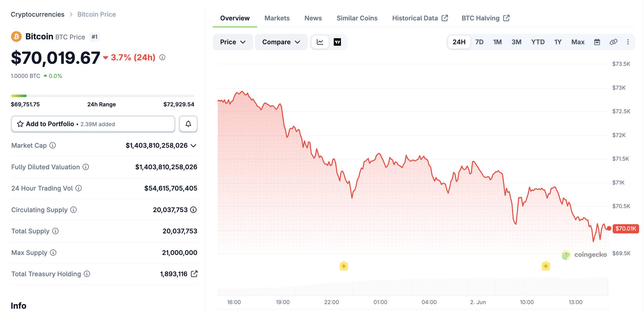644x311 pixels.
Task: Open the three-dot chart options menu
Action: pos(628,42)
